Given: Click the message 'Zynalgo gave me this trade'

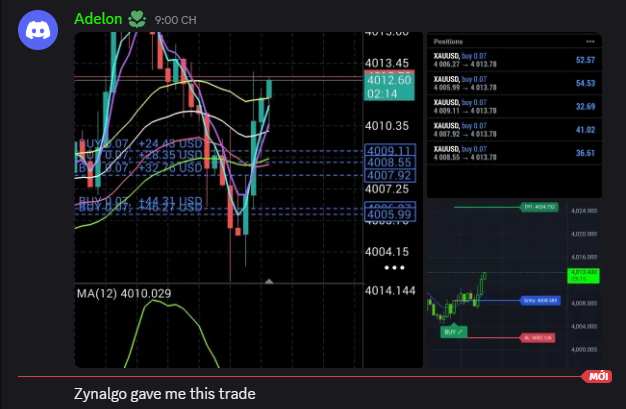Looking at the screenshot, I should click(164, 394).
